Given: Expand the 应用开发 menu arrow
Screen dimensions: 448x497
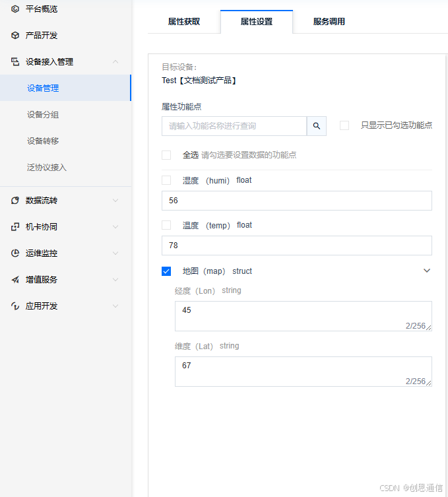Looking at the screenshot, I should [x=115, y=306].
